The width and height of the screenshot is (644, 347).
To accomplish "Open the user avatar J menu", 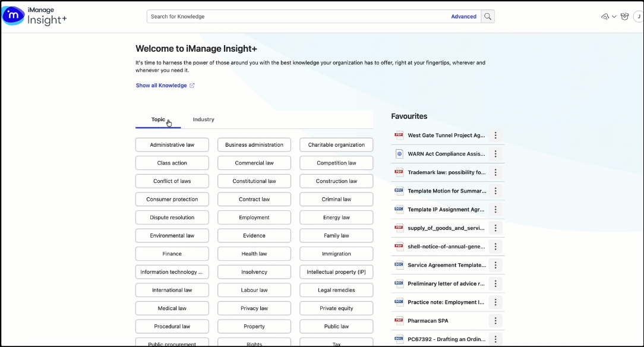I will [639, 17].
